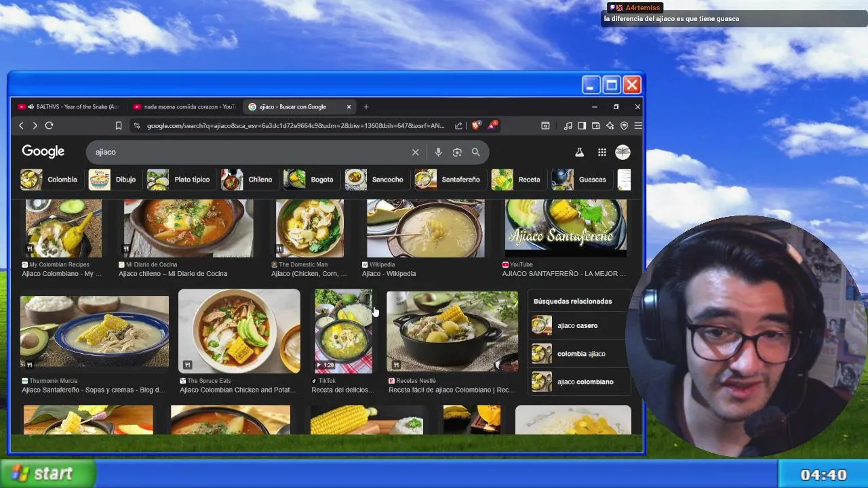This screenshot has height=488, width=868.
Task: Click the Google logo
Action: click(43, 152)
